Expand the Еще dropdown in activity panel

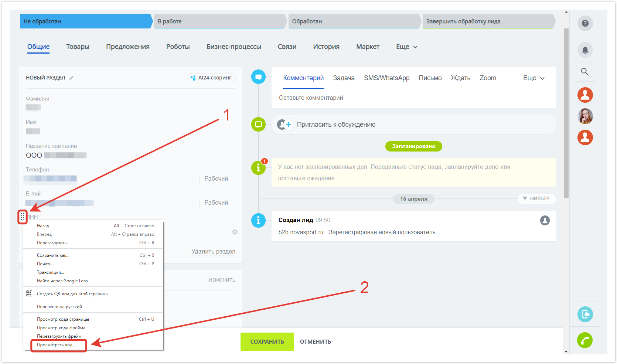534,78
